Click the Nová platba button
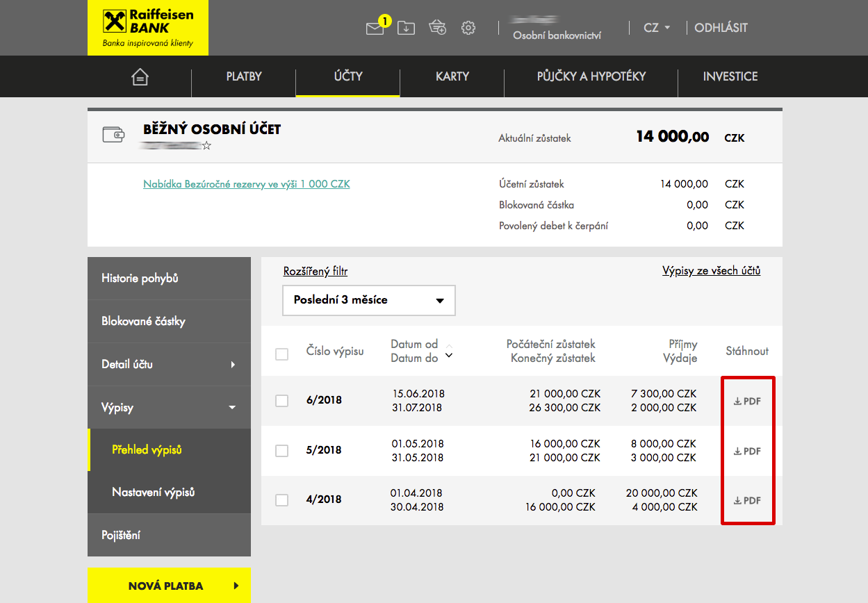 (x=169, y=586)
